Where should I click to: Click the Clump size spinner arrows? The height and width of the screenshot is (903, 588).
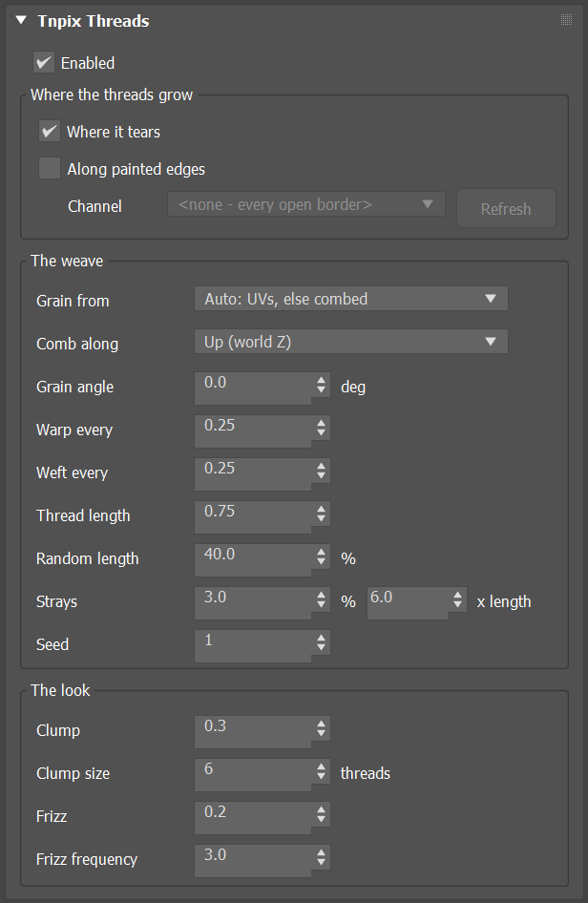tap(322, 771)
